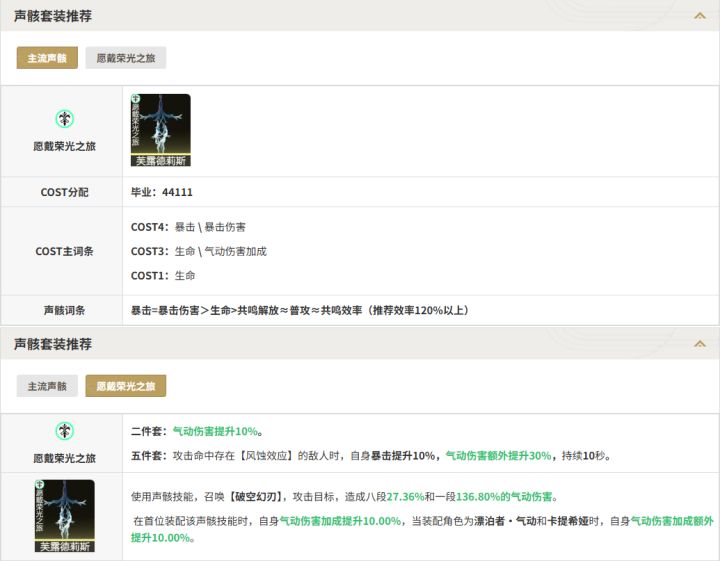This screenshot has width=720, height=561.
Task: Click the set emblem icon beside 二件套 description
Action: 65,431
